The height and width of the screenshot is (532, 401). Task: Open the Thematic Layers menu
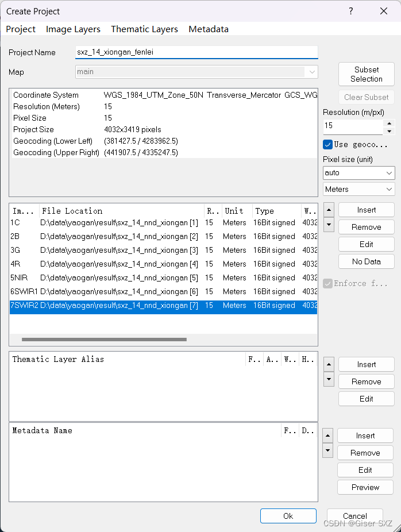pos(144,29)
